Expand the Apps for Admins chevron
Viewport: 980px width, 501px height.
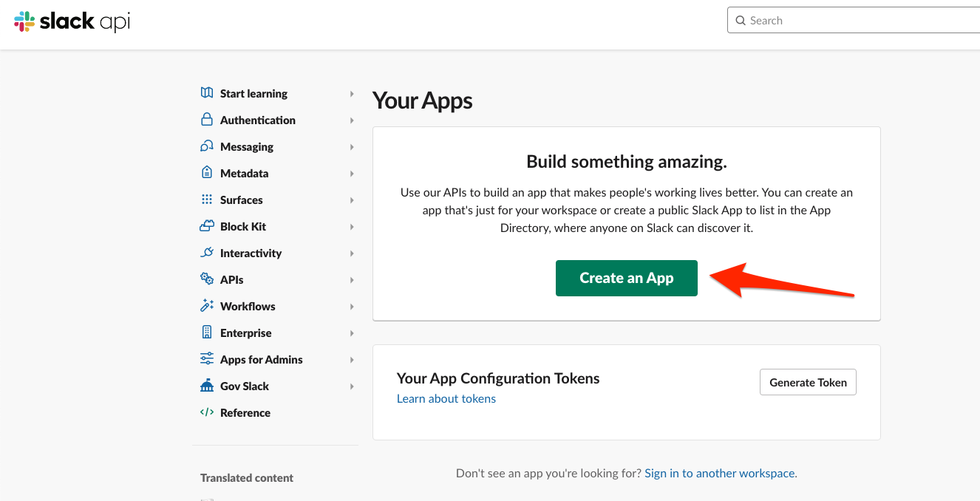point(352,359)
